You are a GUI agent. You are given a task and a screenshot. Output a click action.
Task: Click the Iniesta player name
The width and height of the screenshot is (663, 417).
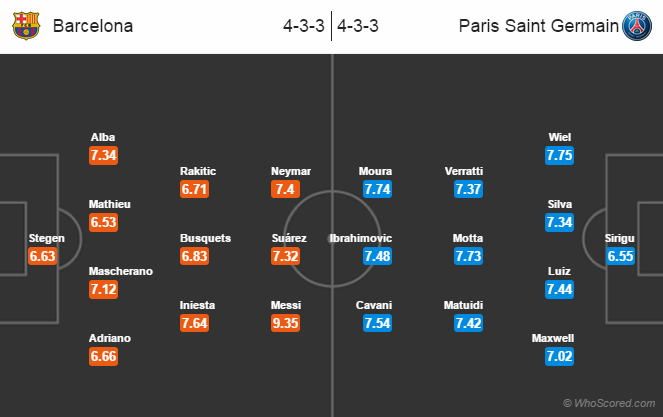[197, 304]
